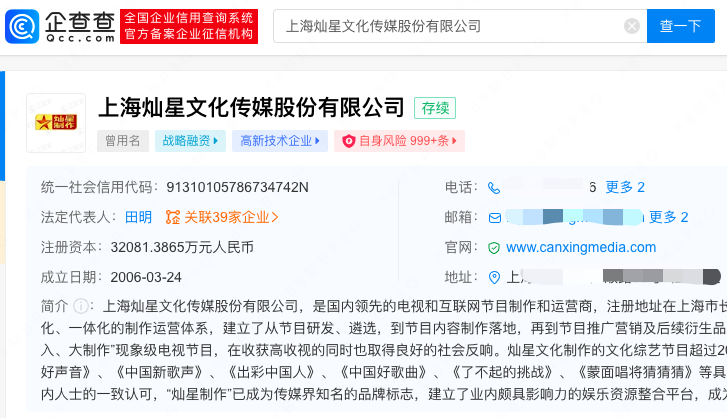Open 自身风险 999+条 risk details

point(400,141)
